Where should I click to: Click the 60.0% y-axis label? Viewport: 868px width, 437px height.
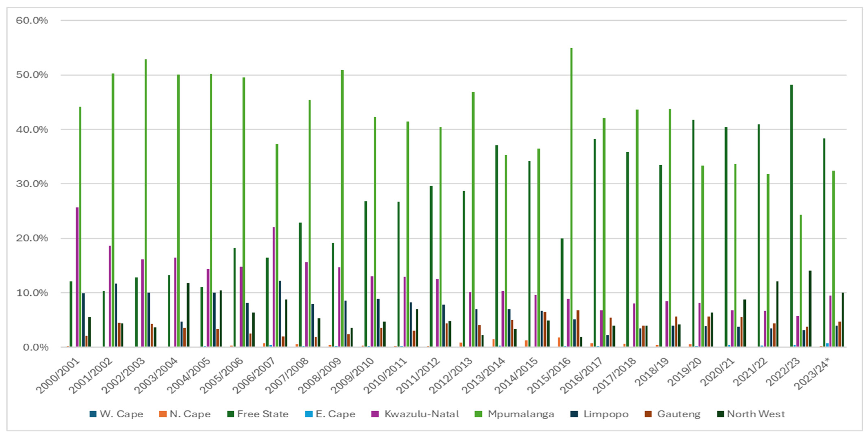(32, 21)
